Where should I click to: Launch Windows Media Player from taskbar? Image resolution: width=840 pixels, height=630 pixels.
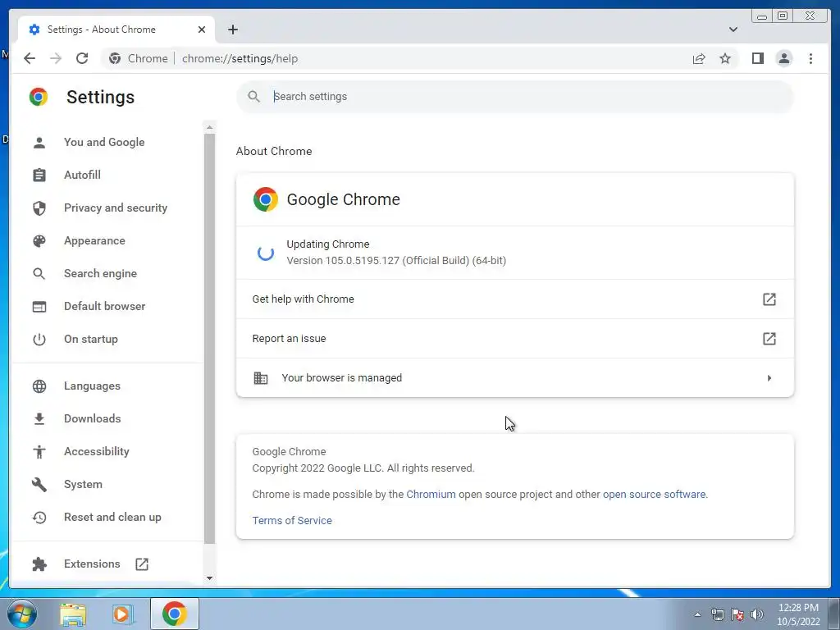click(x=123, y=614)
